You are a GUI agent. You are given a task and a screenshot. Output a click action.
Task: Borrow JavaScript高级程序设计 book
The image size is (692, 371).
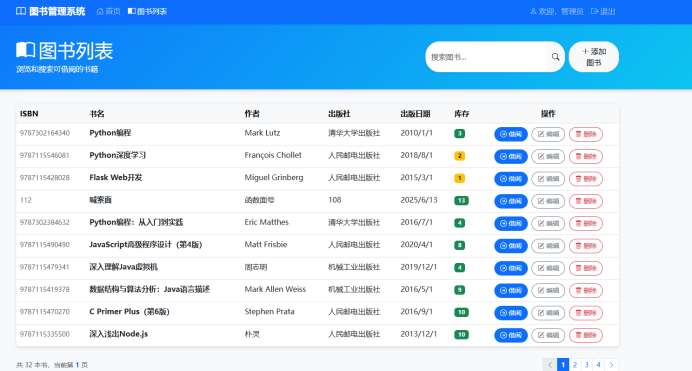coord(511,246)
